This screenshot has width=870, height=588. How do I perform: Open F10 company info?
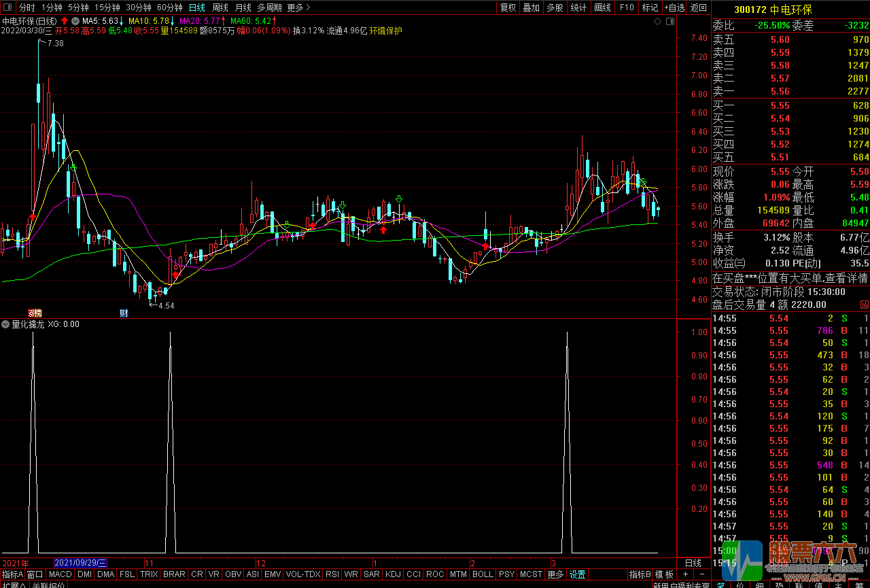pyautogui.click(x=627, y=7)
